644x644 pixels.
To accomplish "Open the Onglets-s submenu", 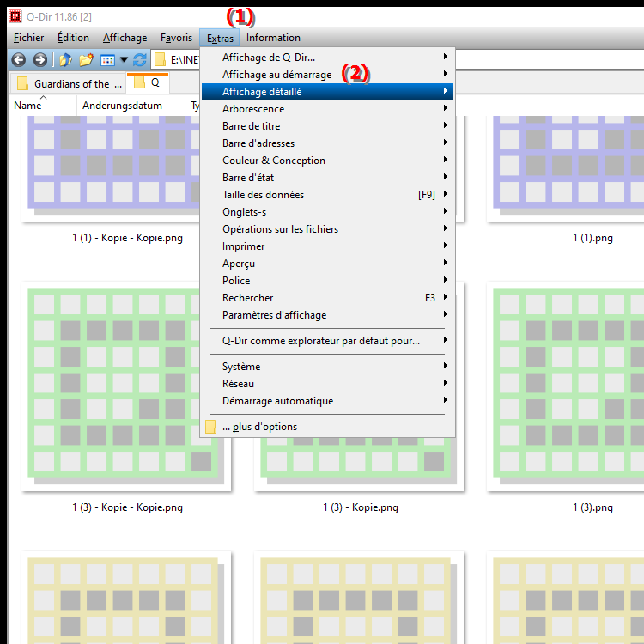I will pos(327,212).
